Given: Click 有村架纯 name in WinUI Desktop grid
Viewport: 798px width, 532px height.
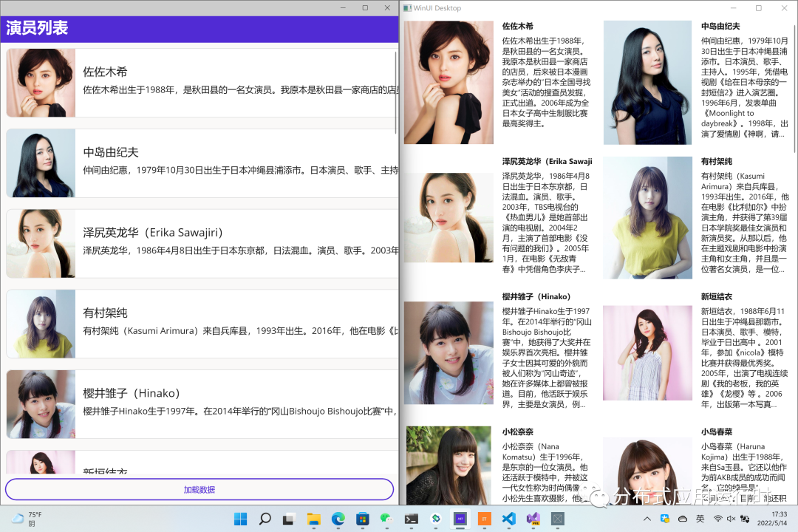Looking at the screenshot, I should point(717,161).
